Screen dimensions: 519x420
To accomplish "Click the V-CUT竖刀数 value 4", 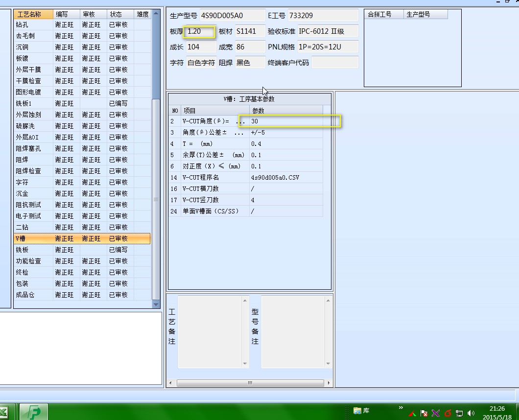I will (x=286, y=200).
